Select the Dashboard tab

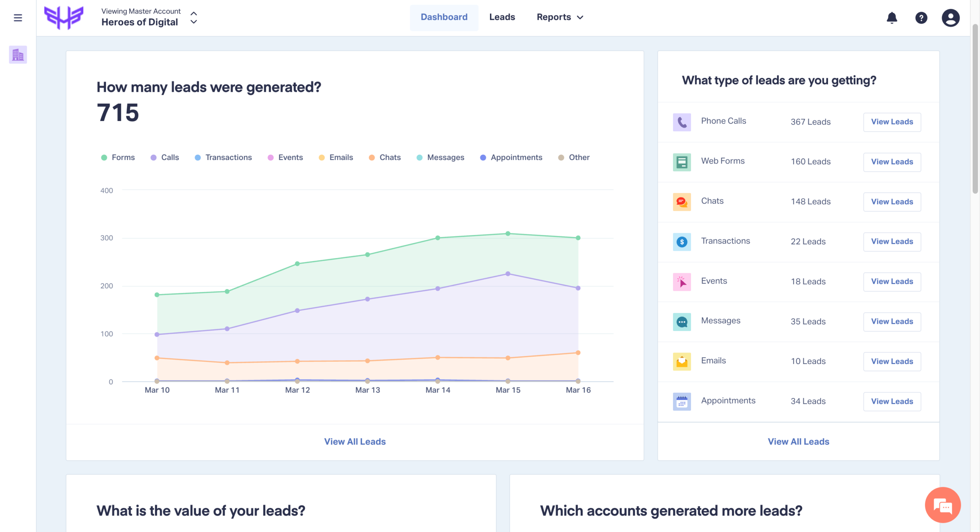coord(444,17)
